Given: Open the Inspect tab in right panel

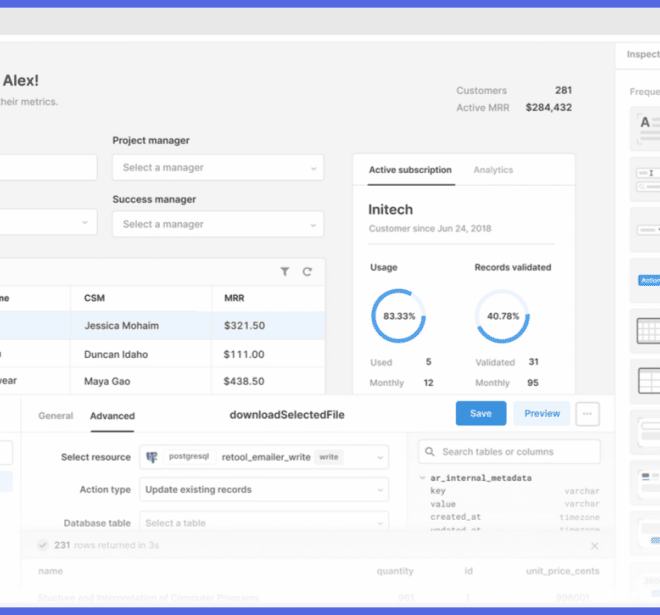Looking at the screenshot, I should 643,54.
